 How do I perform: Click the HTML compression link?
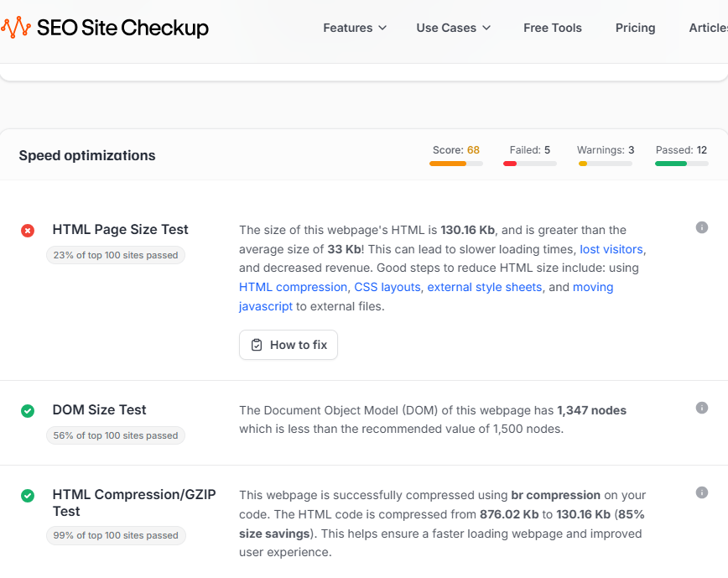pos(291,287)
